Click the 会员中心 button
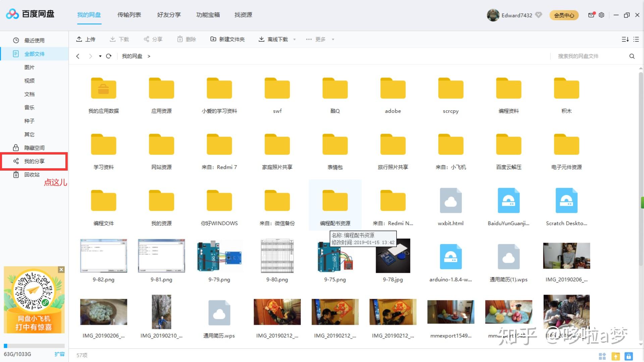 click(x=564, y=15)
